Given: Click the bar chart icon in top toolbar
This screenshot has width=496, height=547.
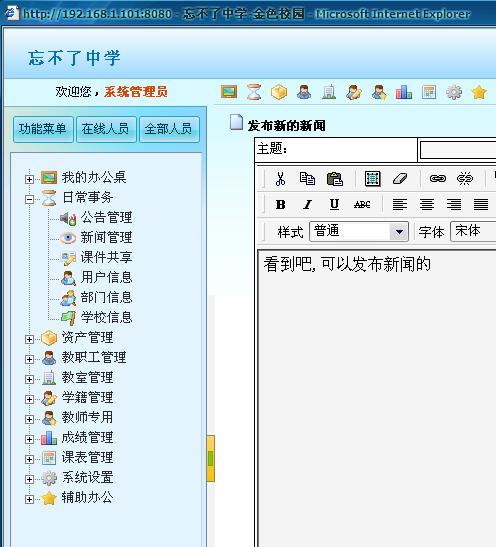Looking at the screenshot, I should pyautogui.click(x=404, y=92).
